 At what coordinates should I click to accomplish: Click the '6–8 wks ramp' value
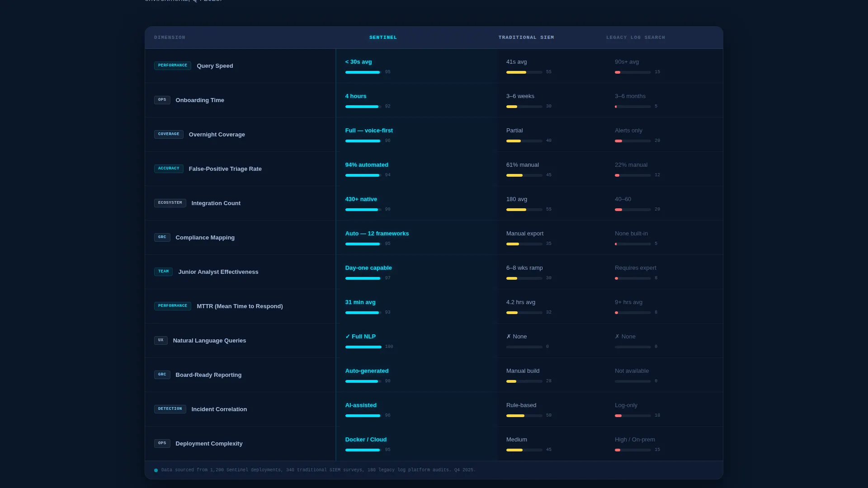524,268
